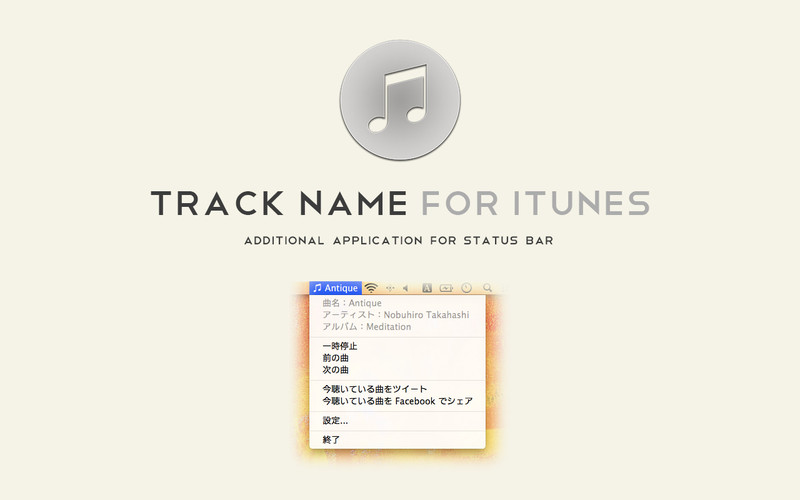Open the Wi-Fi status menu
The image size is (800, 500).
(371, 288)
